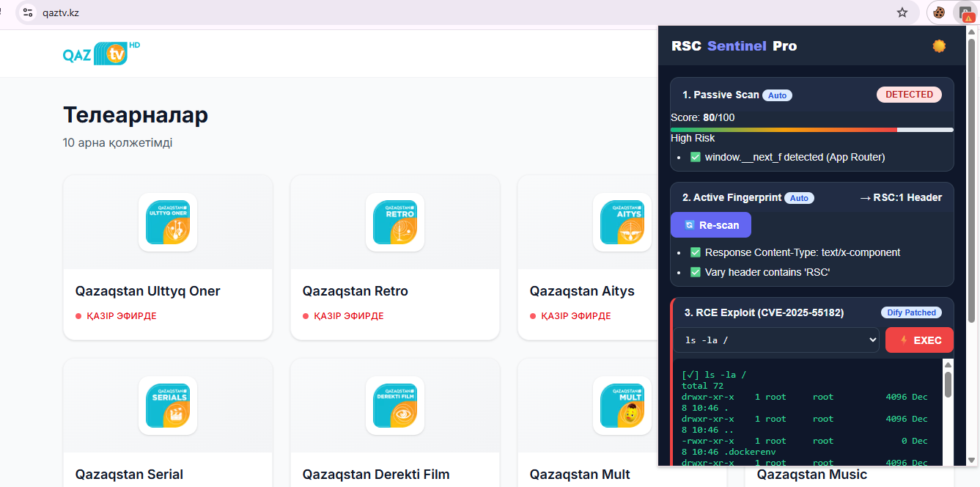The height and width of the screenshot is (487, 980).
Task: Open the 'ls -la /' command dropdown
Action: (777, 340)
